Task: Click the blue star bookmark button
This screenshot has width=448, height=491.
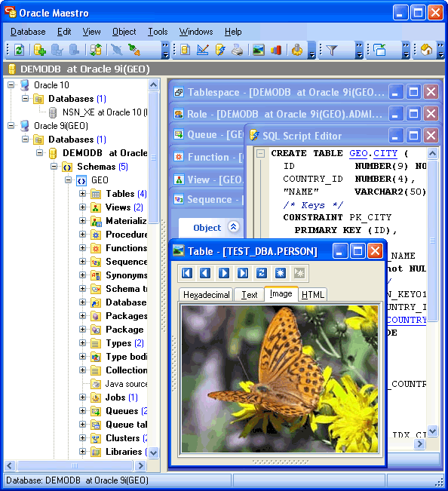Action: (281, 273)
